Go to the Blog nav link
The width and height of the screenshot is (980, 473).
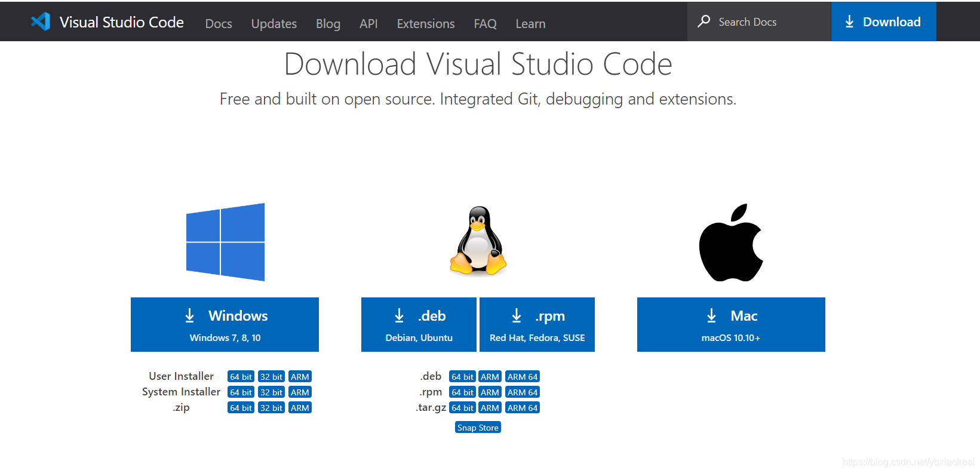tap(328, 24)
